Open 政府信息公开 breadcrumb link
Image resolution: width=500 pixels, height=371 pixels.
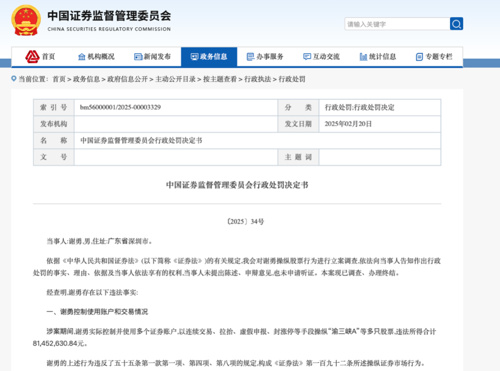(128, 79)
